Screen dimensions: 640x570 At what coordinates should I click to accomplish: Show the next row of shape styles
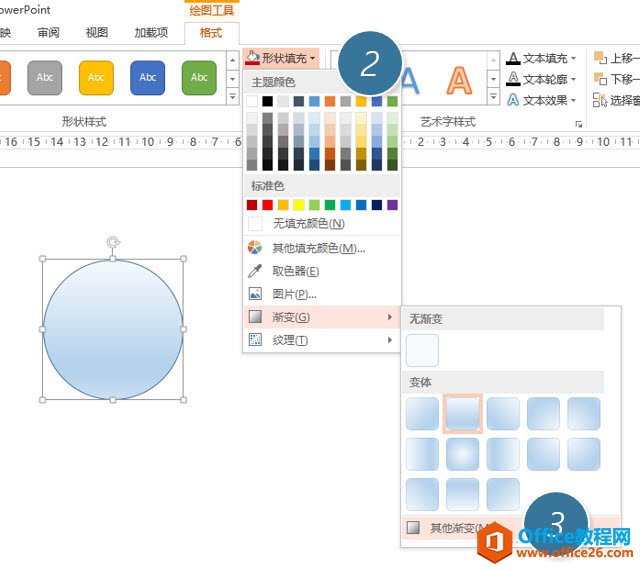pos(232,79)
